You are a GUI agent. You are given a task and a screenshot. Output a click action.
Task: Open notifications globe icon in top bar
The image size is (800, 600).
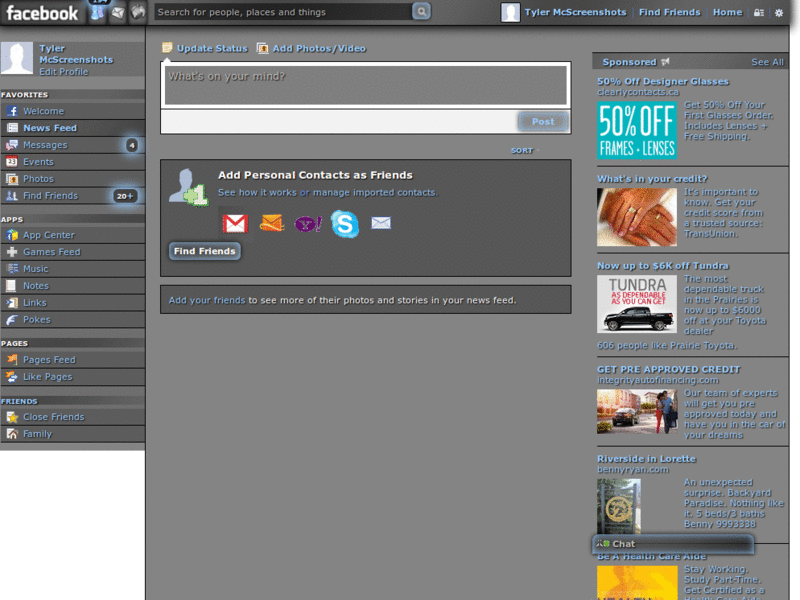tap(138, 12)
